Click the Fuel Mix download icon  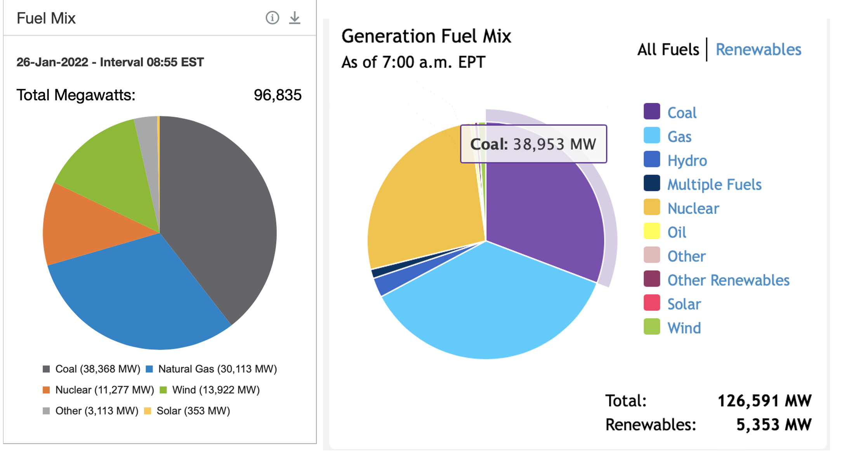[295, 18]
